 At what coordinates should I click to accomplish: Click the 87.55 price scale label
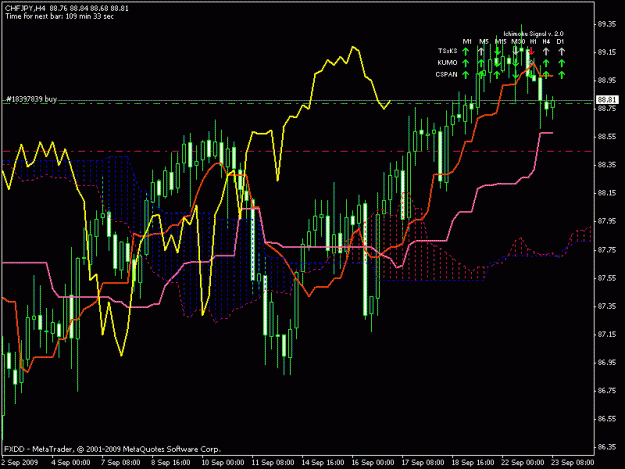click(607, 278)
